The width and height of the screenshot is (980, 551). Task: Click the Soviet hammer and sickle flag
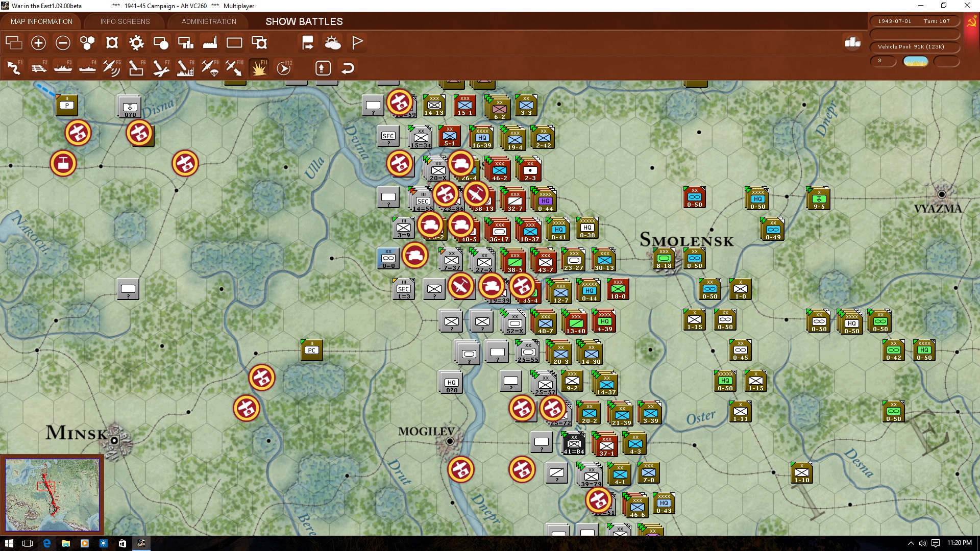[972, 22]
